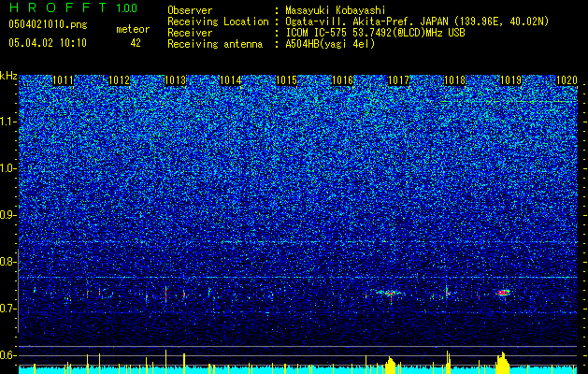Select the ICOM IC-575 receiver value
The image size is (588, 374).
coord(375,33)
